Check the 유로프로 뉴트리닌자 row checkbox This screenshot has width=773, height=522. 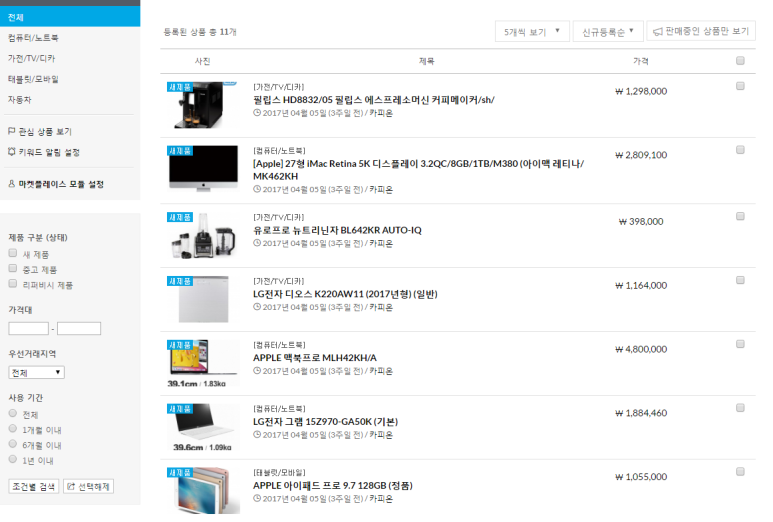740,216
